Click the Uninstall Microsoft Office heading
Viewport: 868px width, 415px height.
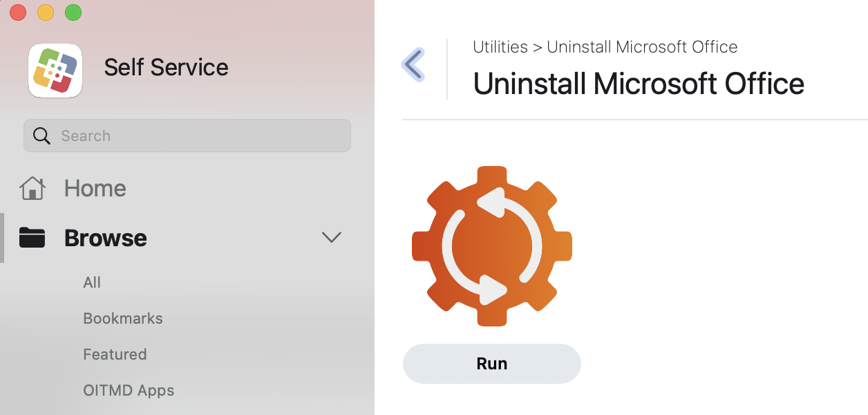[639, 84]
